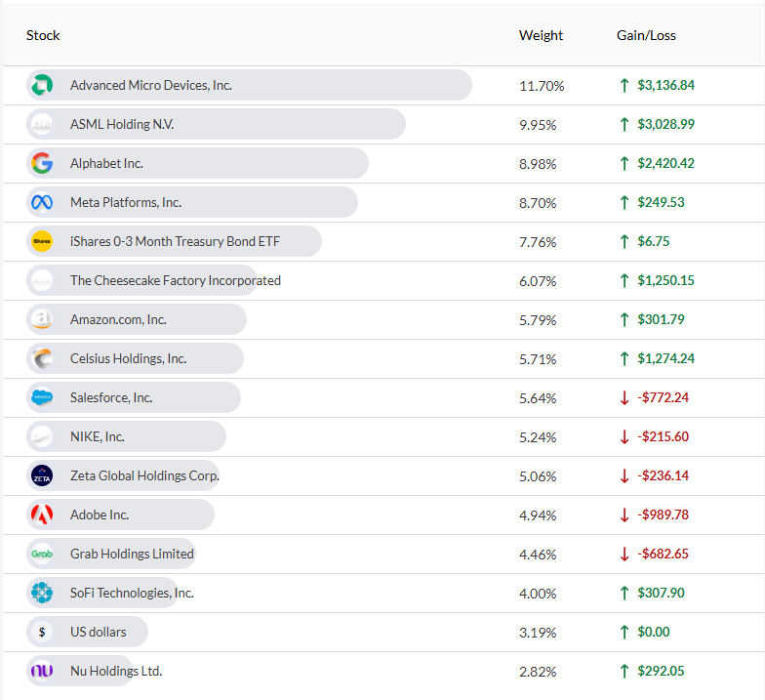Click The Cheesecake Factory logo icon

click(x=42, y=280)
